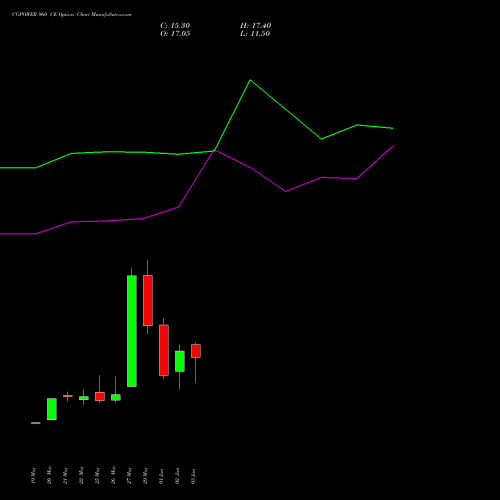This screenshot has height=500, width=500.
Task: Click the small red candle above 03 Jun
Action: [196, 351]
